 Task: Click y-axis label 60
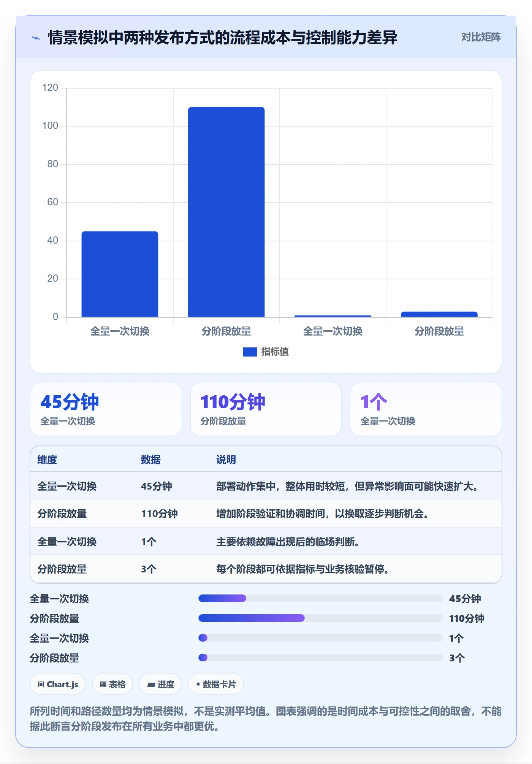click(x=53, y=202)
